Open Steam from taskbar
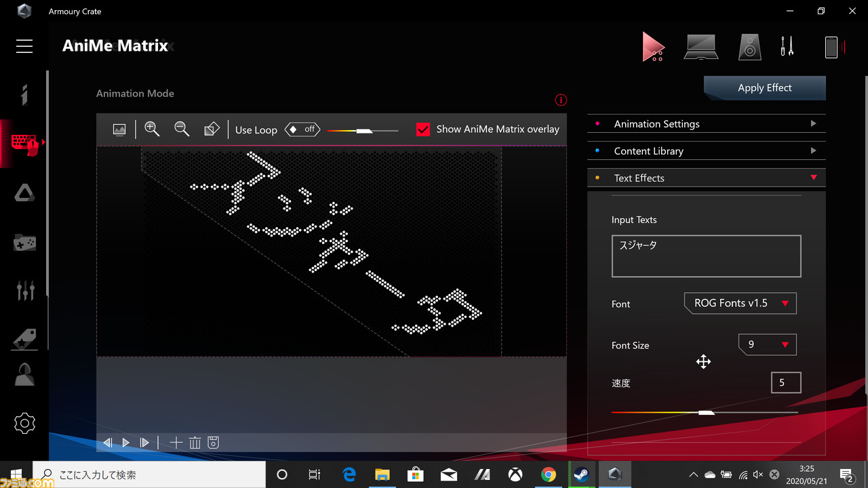868x488 pixels. pos(582,475)
